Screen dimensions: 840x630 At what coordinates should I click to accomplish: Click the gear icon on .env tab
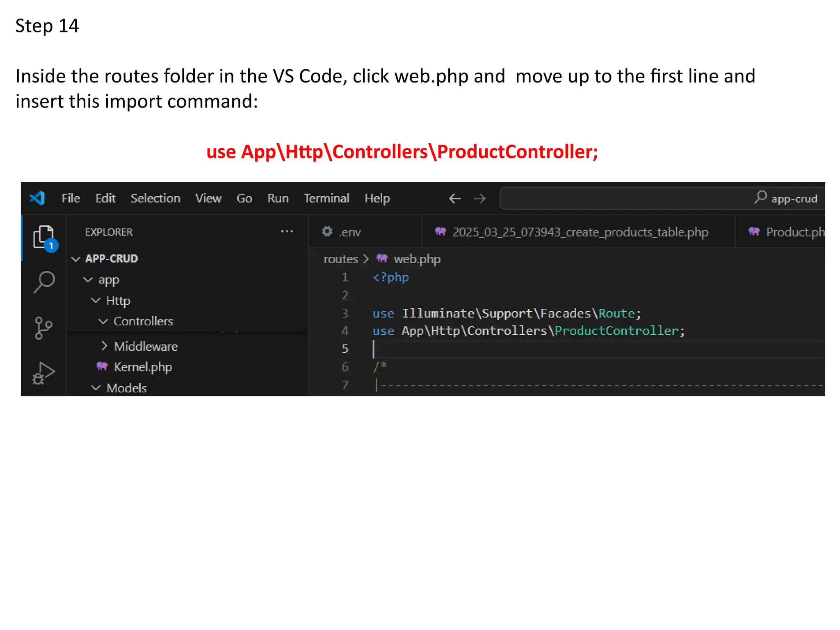(x=327, y=231)
